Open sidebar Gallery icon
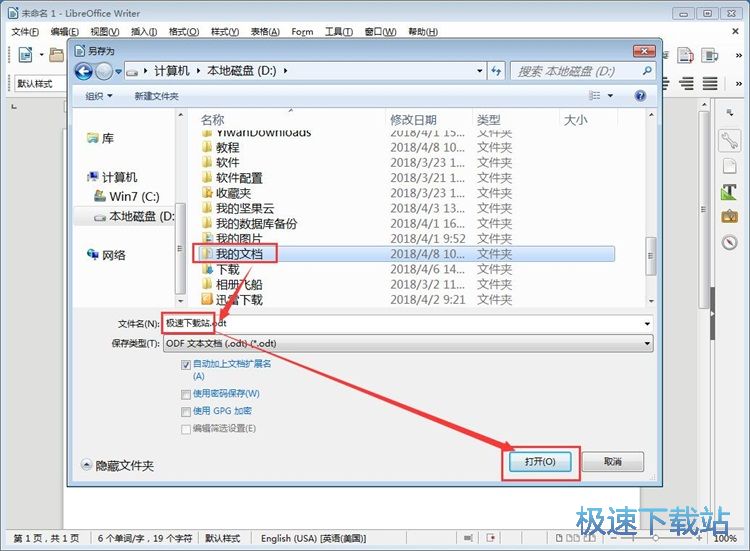The width and height of the screenshot is (750, 551). [729, 217]
